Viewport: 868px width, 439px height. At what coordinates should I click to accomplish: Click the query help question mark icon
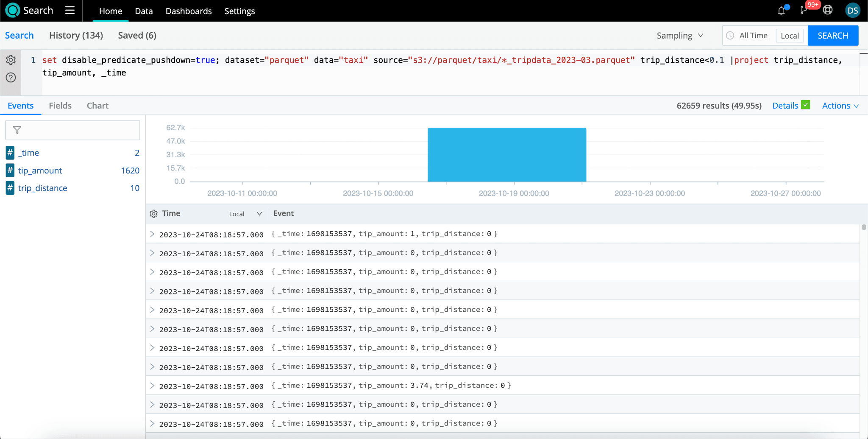pos(11,78)
